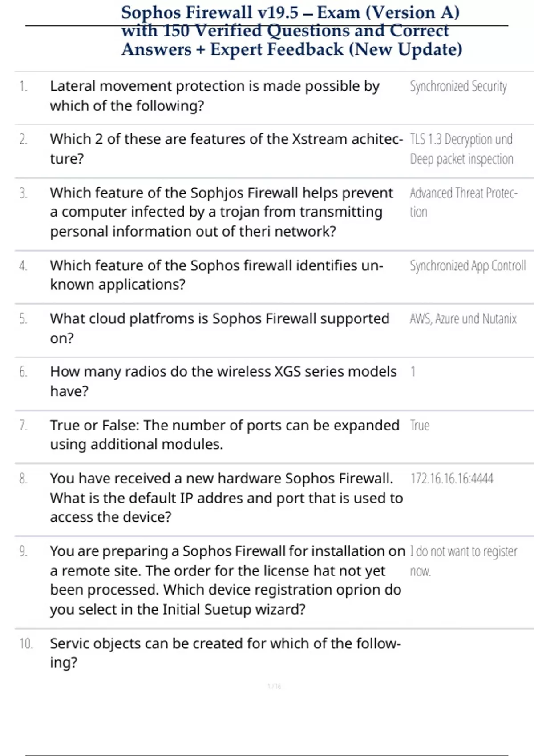
Task: Click question 1 about lateral movement protection
Action: 214,96
